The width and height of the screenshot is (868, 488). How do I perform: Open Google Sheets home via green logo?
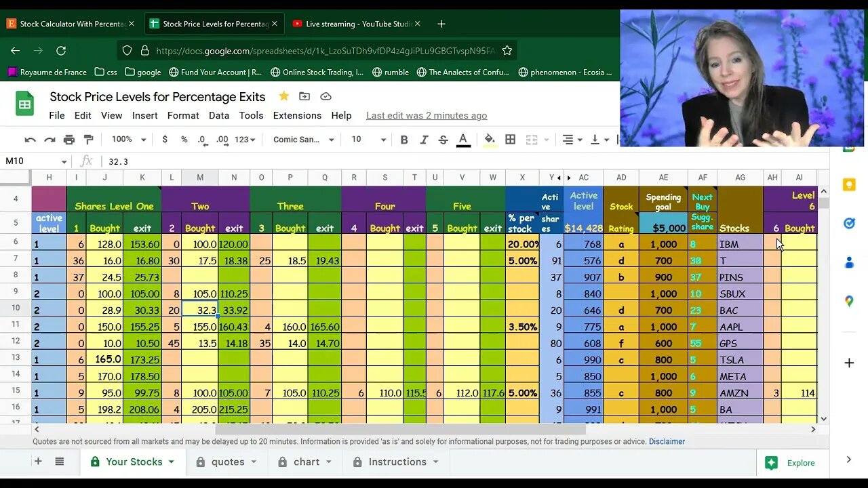[25, 104]
